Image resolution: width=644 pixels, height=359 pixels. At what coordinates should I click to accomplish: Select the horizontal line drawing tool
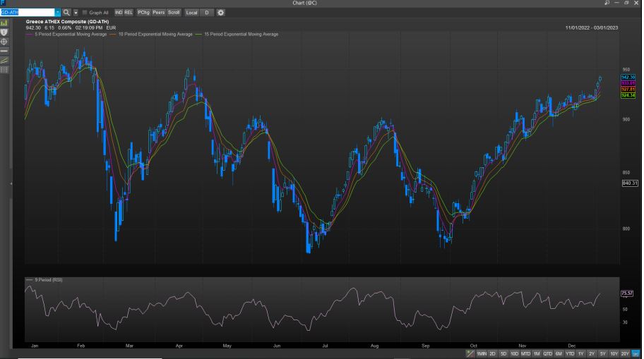coord(4,51)
